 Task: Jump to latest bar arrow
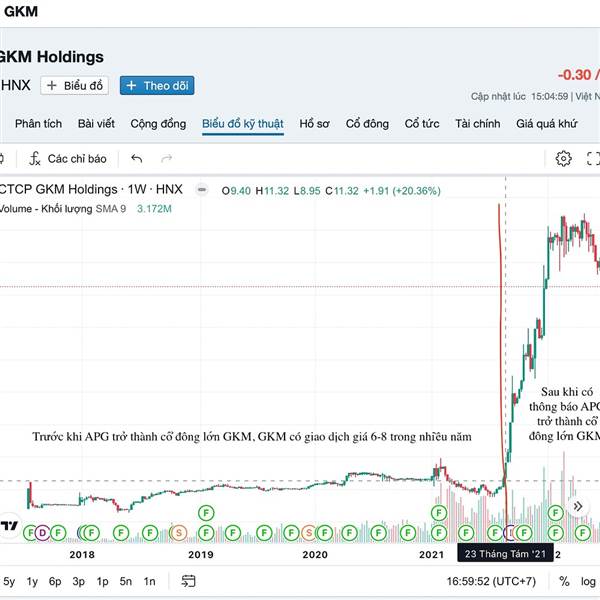(578, 506)
